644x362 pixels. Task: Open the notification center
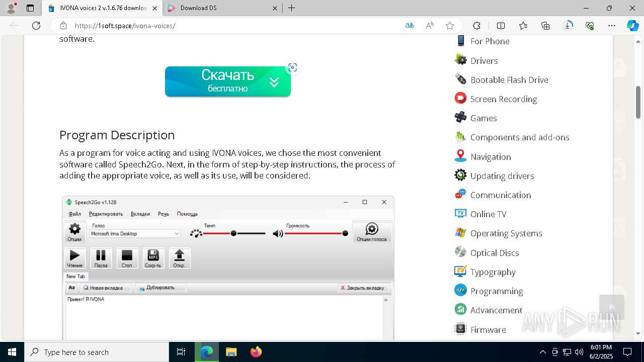[x=627, y=352]
